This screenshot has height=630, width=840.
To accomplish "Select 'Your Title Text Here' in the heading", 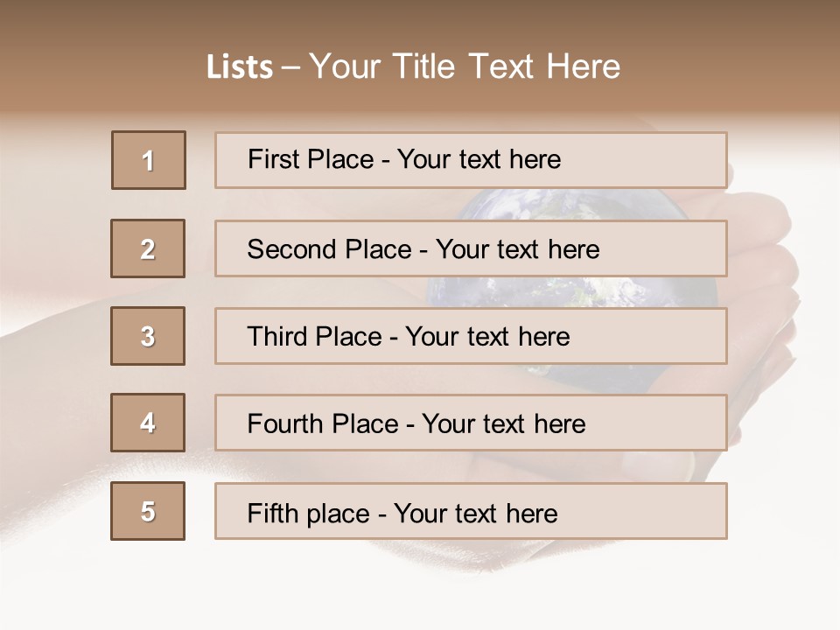I will (465, 66).
